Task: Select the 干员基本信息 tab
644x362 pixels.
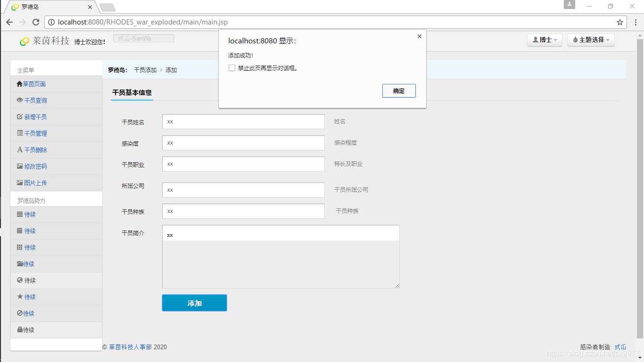Action: 132,93
